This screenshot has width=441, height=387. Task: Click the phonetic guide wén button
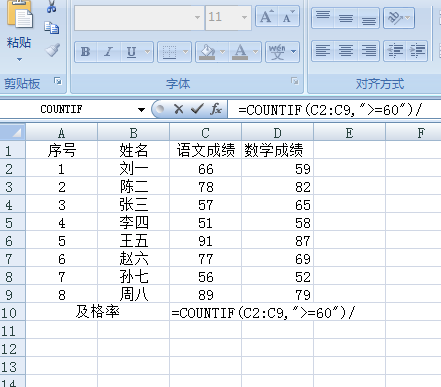pyautogui.click(x=277, y=52)
